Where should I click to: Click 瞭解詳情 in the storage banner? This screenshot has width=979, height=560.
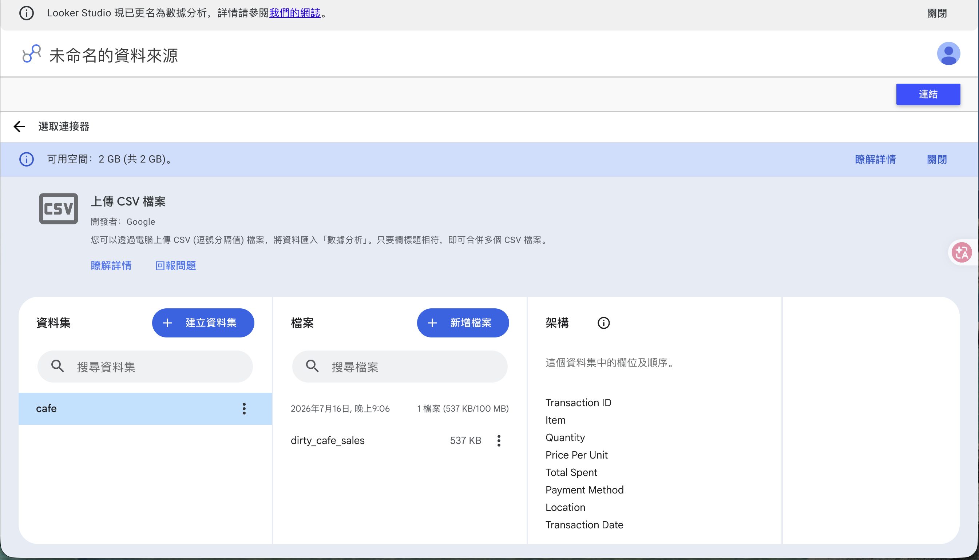click(875, 159)
